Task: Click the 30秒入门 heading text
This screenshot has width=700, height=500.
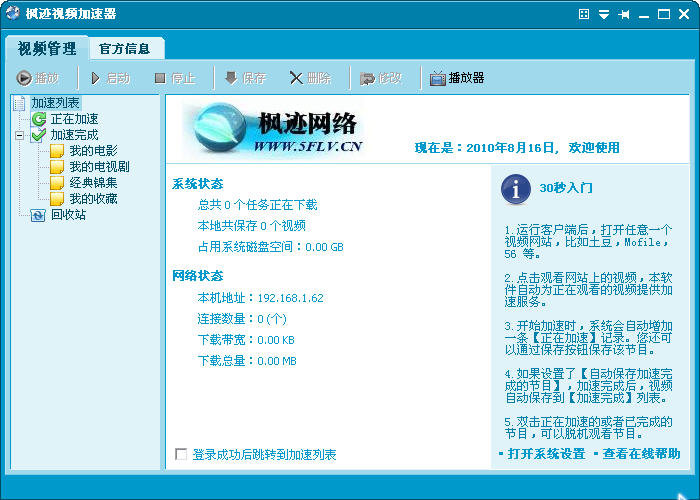Action: point(566,188)
